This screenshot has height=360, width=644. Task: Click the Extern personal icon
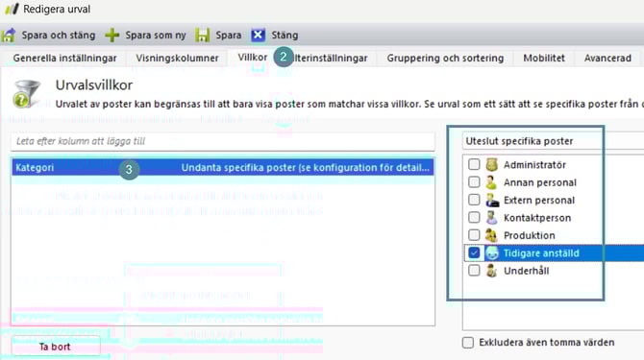point(491,200)
